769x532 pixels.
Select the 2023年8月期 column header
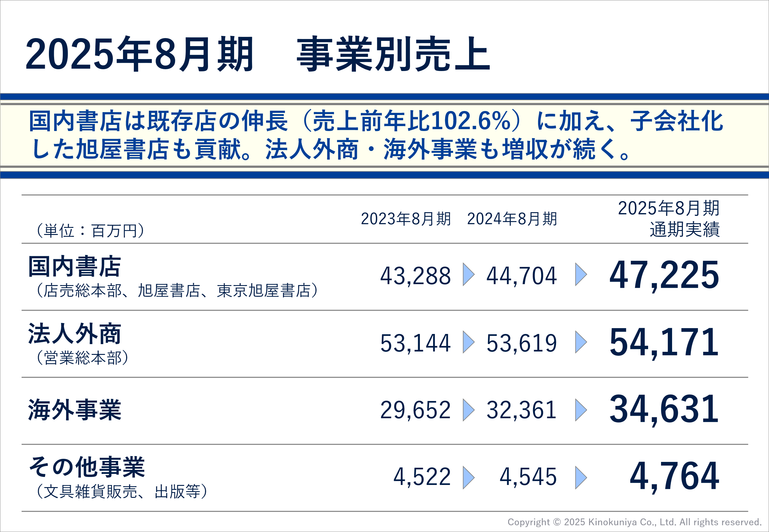(x=406, y=219)
